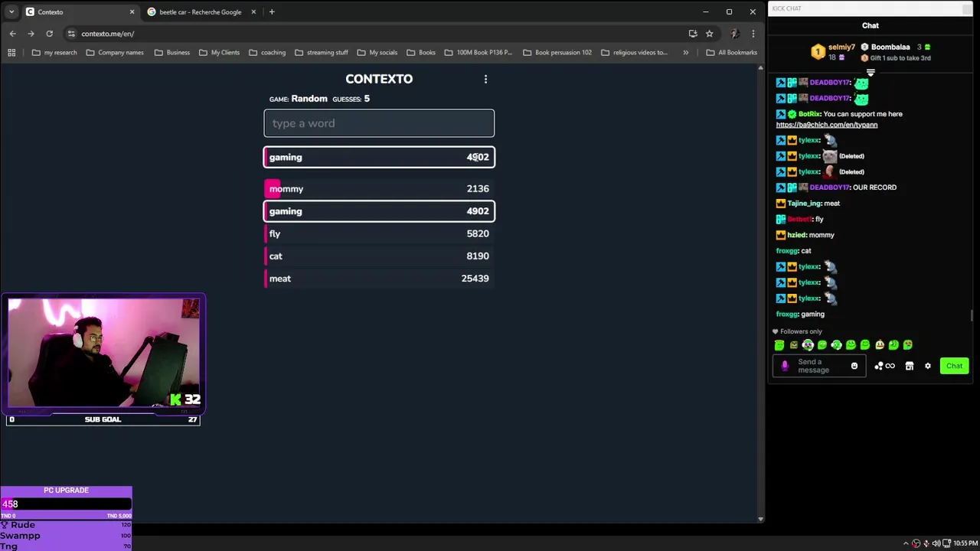Bookmark this page with the star
The width and height of the screenshot is (980, 551).
[709, 34]
